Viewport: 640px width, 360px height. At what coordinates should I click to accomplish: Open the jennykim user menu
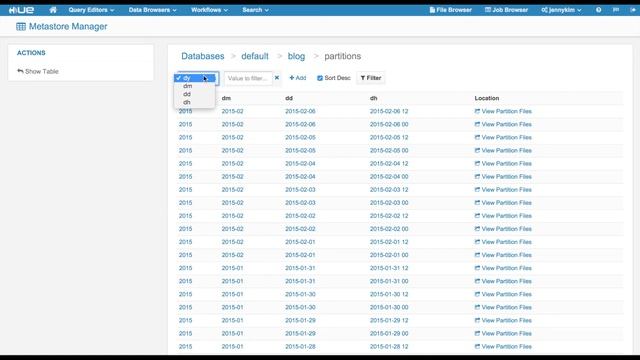pos(561,10)
